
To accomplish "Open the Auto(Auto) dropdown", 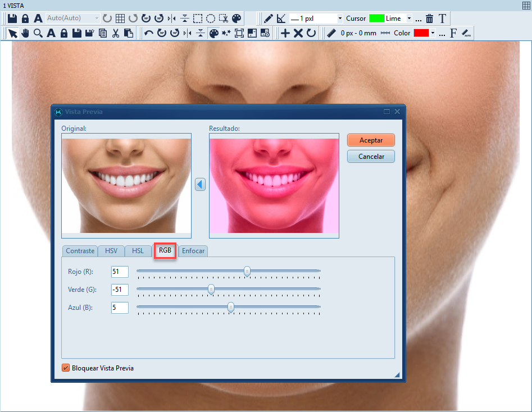I will pyautogui.click(x=73, y=19).
